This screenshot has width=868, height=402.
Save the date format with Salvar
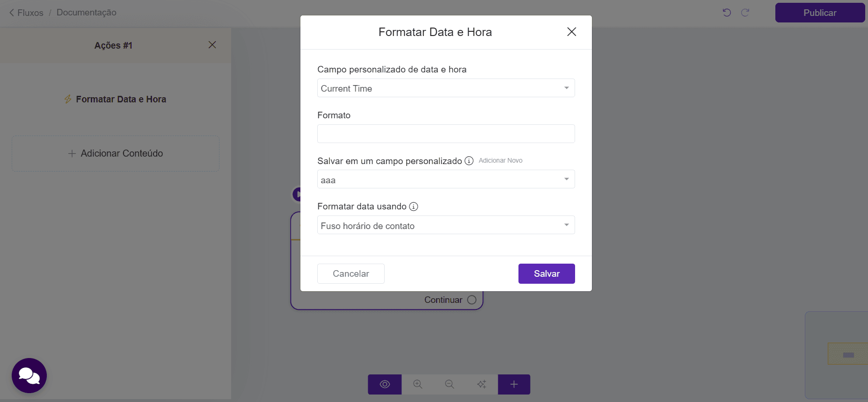[x=547, y=273]
